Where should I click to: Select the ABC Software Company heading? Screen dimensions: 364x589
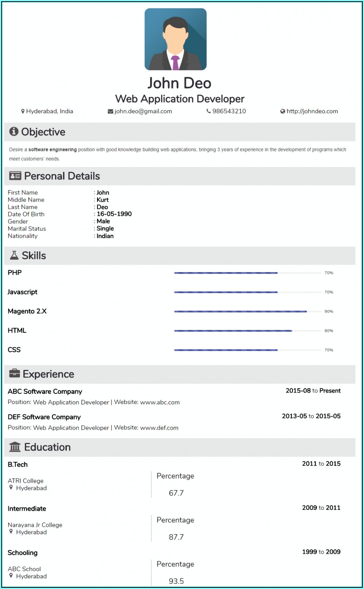45,391
